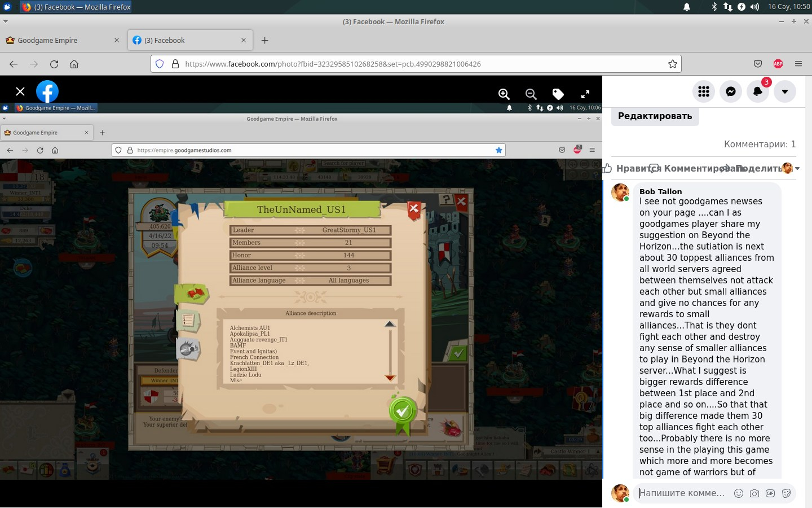Open a new Firefox tab
Viewport: 812px width, 508px height.
coord(265,40)
